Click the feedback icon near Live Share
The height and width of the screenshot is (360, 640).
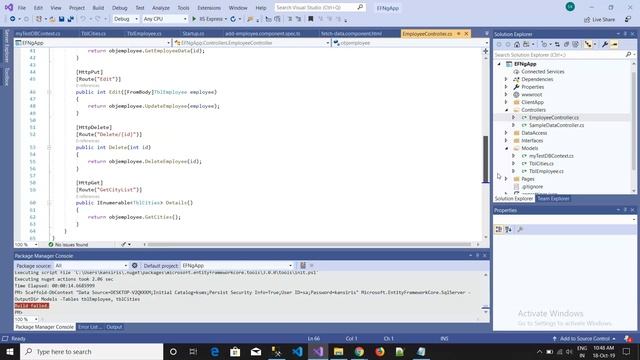click(628, 19)
